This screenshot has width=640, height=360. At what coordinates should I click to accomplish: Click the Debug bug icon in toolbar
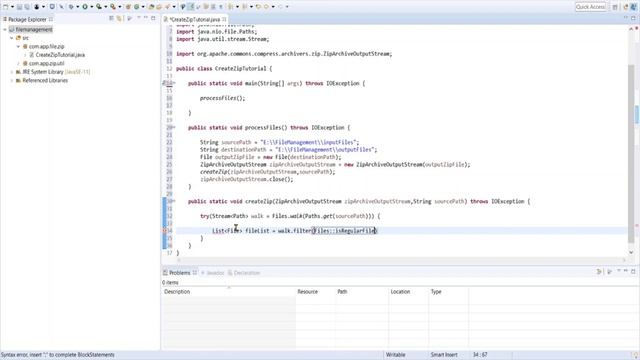click(71, 7)
